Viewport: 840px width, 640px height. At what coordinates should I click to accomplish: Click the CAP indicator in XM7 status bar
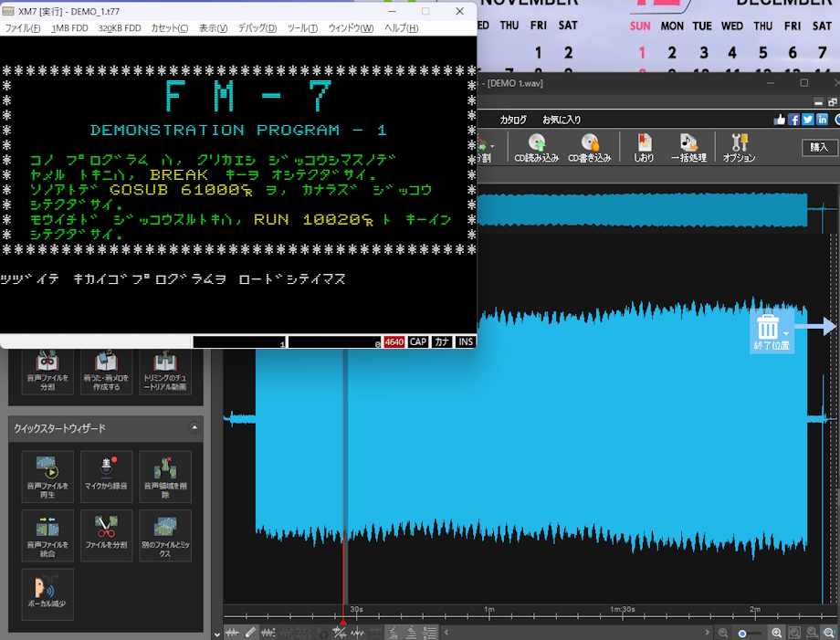coord(418,342)
